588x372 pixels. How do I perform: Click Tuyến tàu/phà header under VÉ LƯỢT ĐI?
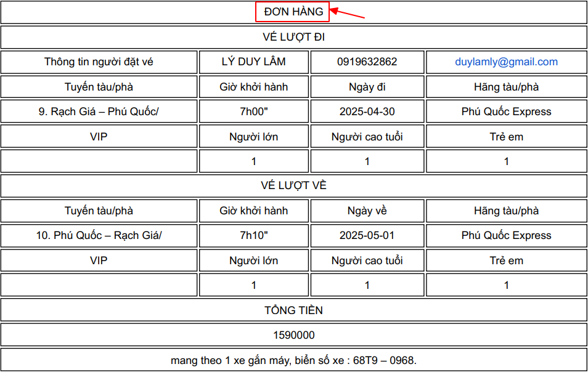[99, 87]
